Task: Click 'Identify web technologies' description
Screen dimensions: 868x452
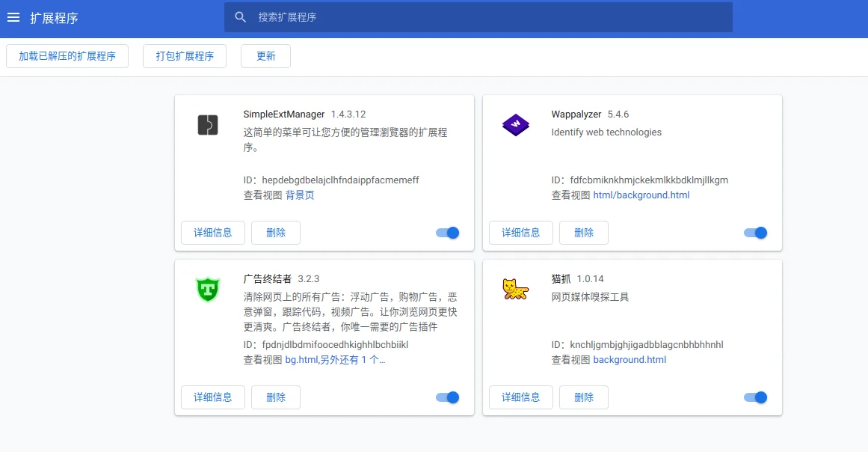Action: (607, 132)
